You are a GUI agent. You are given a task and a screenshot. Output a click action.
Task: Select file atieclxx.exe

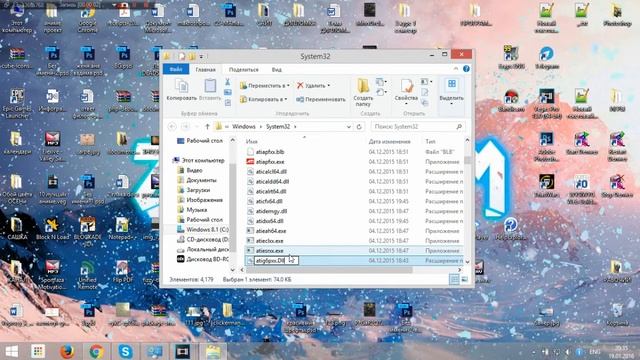click(x=269, y=241)
